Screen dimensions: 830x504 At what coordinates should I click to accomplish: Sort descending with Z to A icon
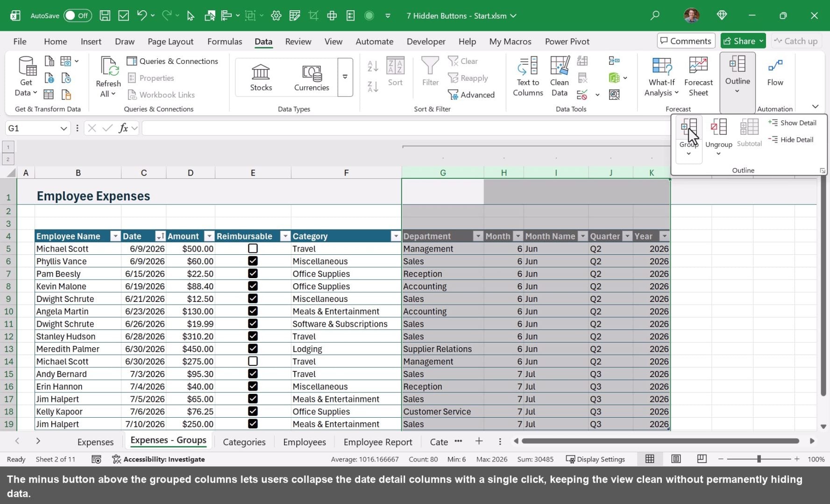373,87
